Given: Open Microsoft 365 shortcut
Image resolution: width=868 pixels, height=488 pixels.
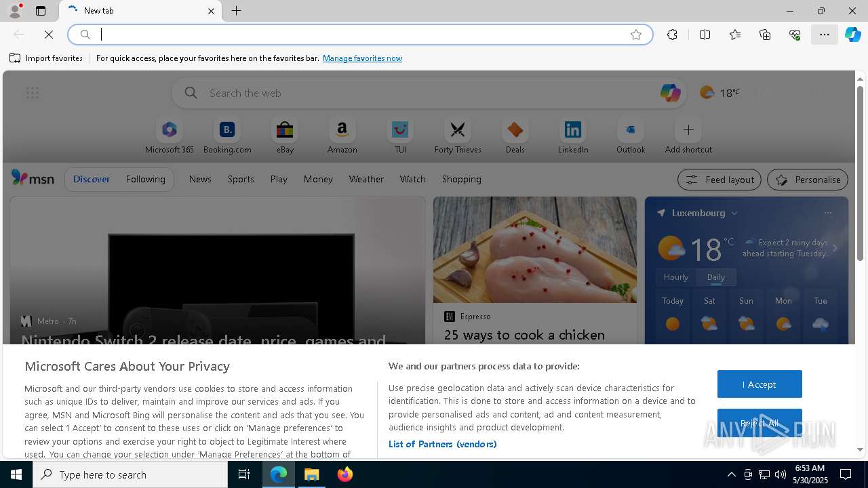Looking at the screenshot, I should pos(170,136).
